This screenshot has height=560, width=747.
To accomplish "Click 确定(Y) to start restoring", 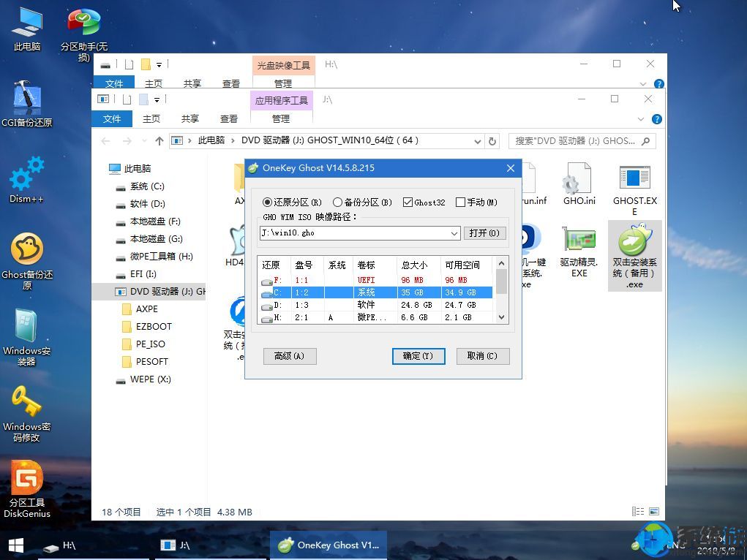I will (x=418, y=356).
